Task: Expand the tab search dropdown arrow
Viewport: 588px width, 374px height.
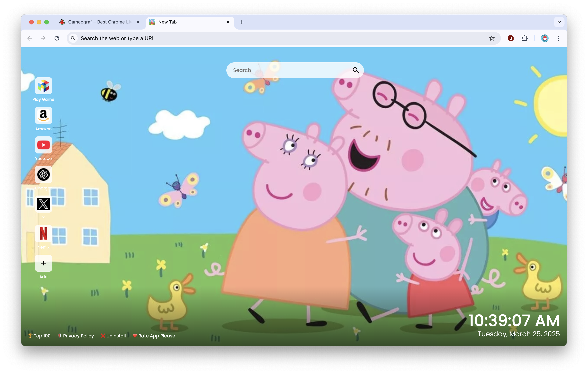Action: pyautogui.click(x=559, y=22)
